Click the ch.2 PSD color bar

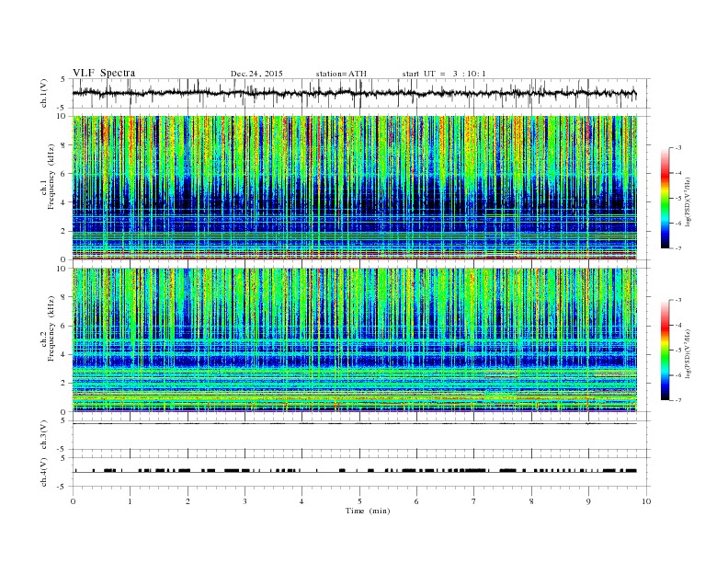click(x=665, y=350)
